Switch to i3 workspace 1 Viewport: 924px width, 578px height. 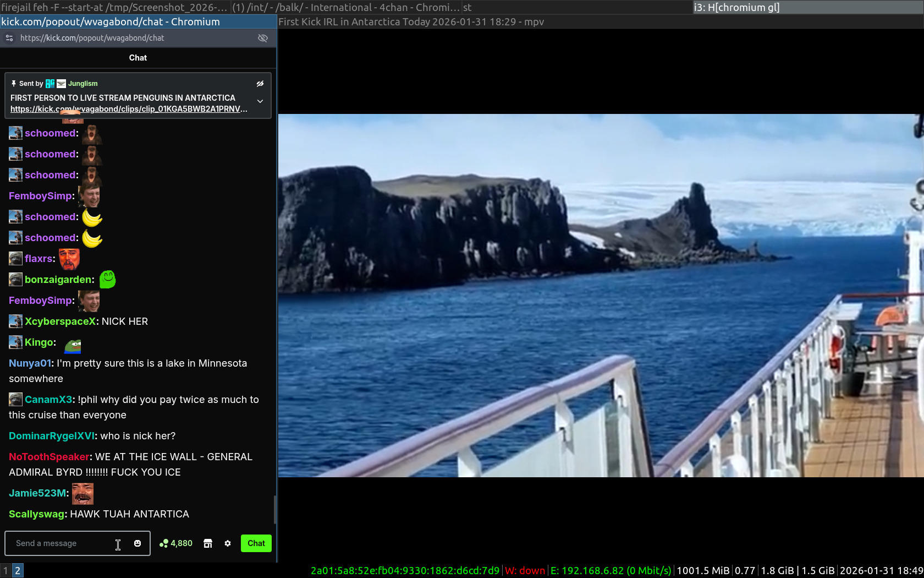tap(5, 570)
